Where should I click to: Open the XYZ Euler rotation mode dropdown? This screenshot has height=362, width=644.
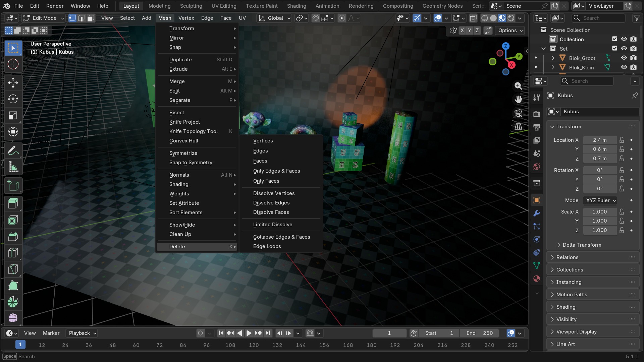600,200
